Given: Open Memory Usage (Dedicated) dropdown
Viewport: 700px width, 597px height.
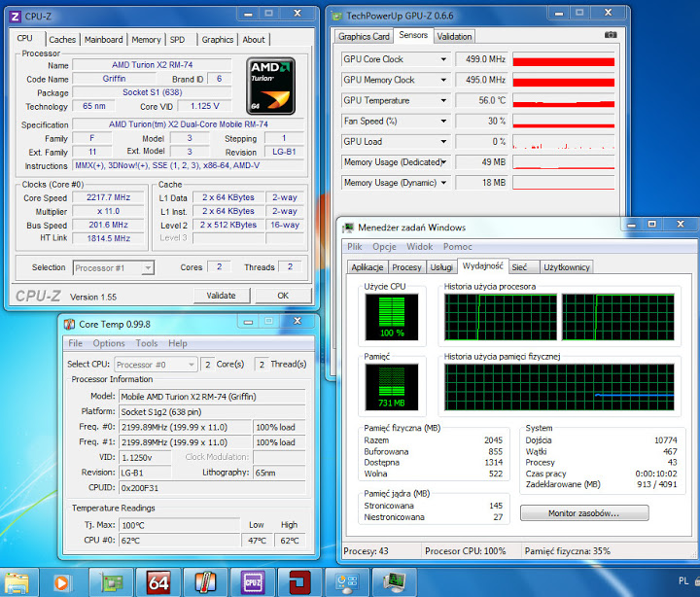Looking at the screenshot, I should pos(444,162).
